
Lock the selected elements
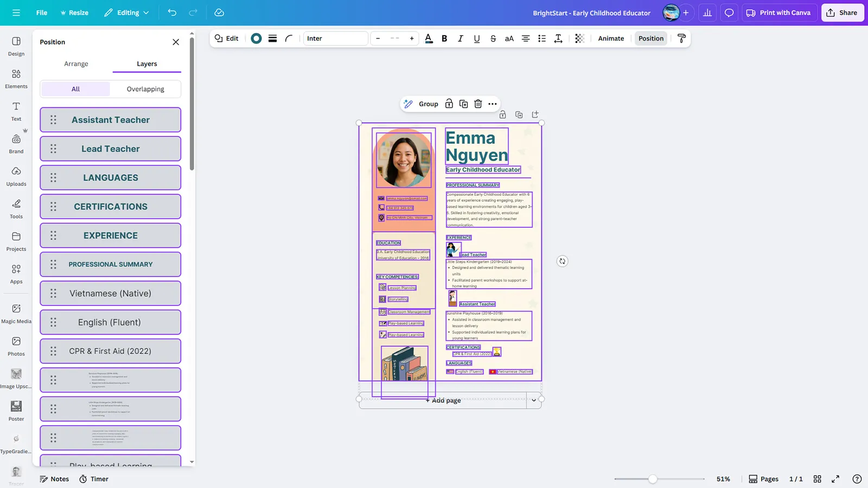pyautogui.click(x=449, y=104)
